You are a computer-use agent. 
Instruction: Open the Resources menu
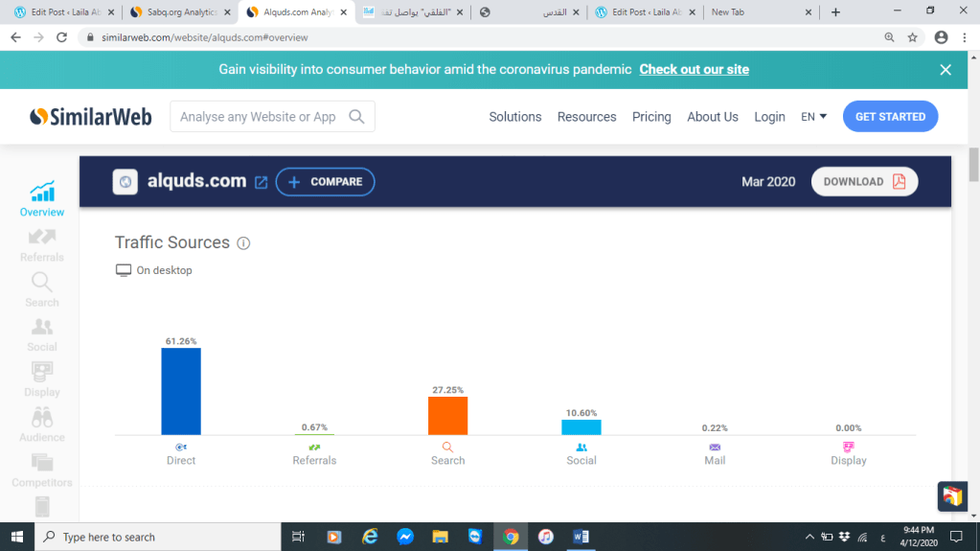pos(586,117)
